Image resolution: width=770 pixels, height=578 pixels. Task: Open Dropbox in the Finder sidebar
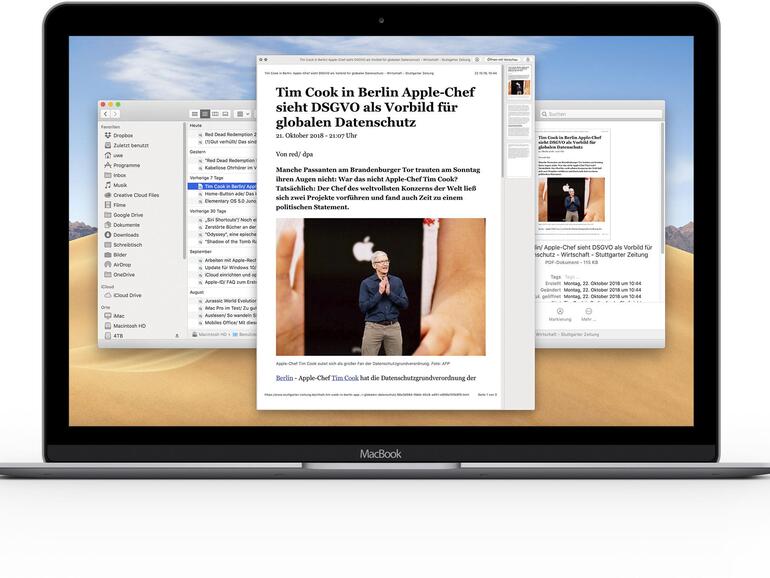click(118, 135)
